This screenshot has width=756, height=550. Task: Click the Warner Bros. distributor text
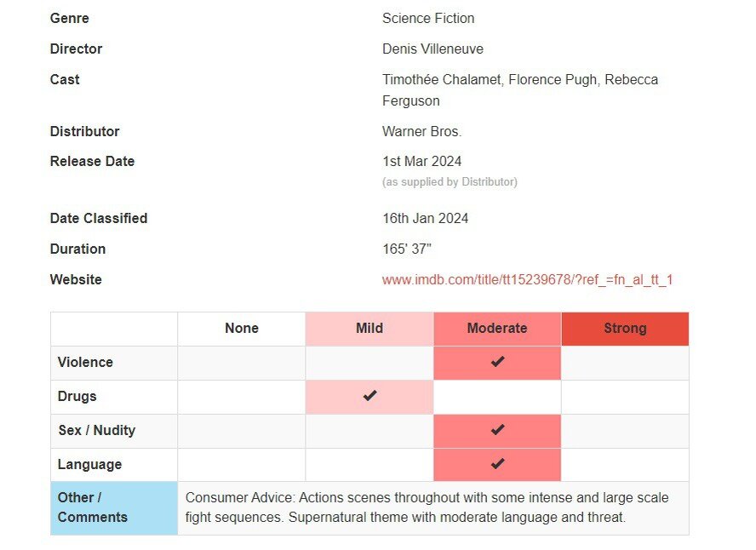point(421,131)
